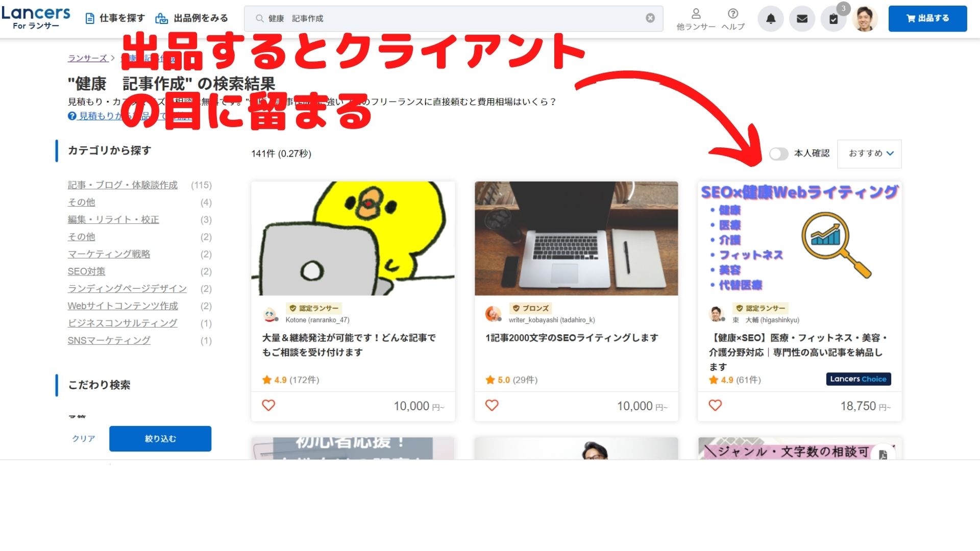
Task: Click the 4.9 (61件) rating
Action: tap(735, 380)
